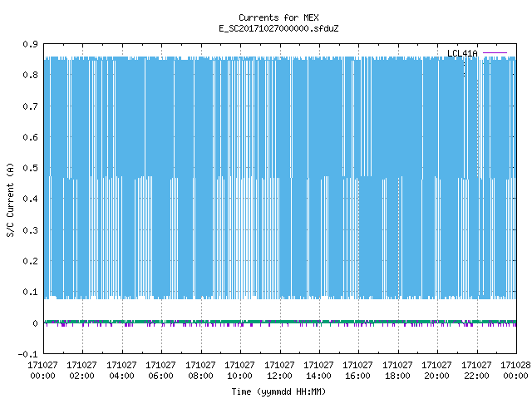Click the 171027 18:00 time label

397,371
